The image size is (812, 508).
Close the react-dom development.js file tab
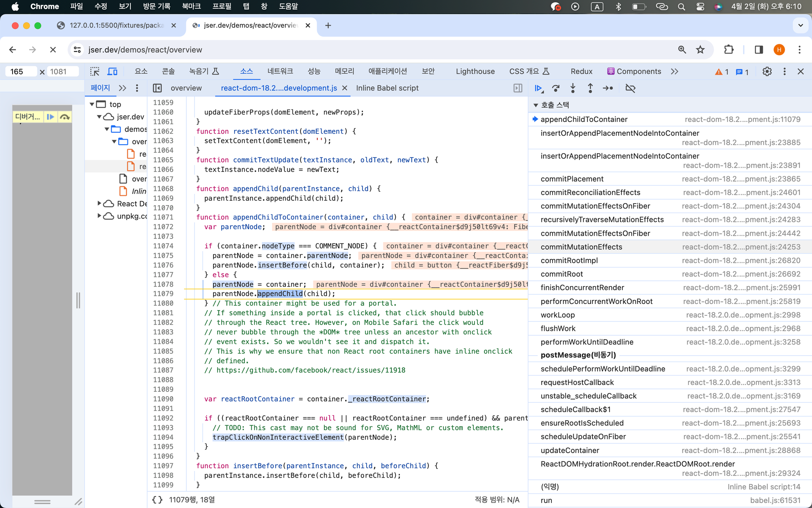click(x=345, y=88)
